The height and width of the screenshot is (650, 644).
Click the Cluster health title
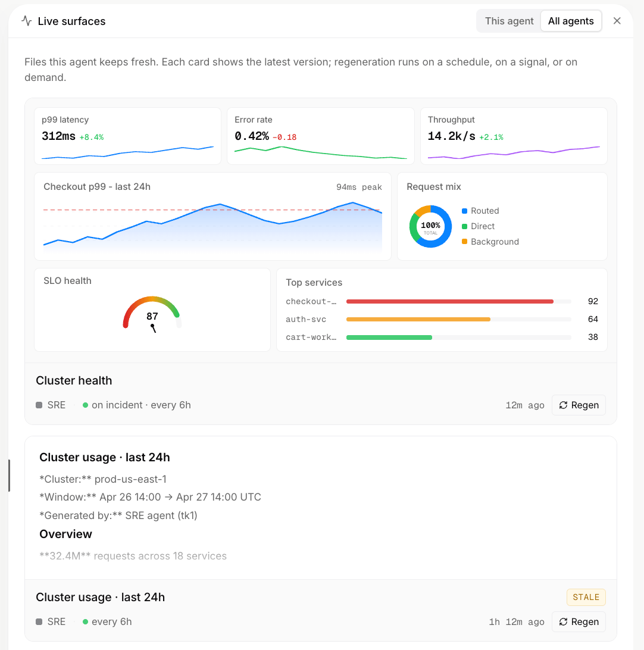[x=74, y=380]
